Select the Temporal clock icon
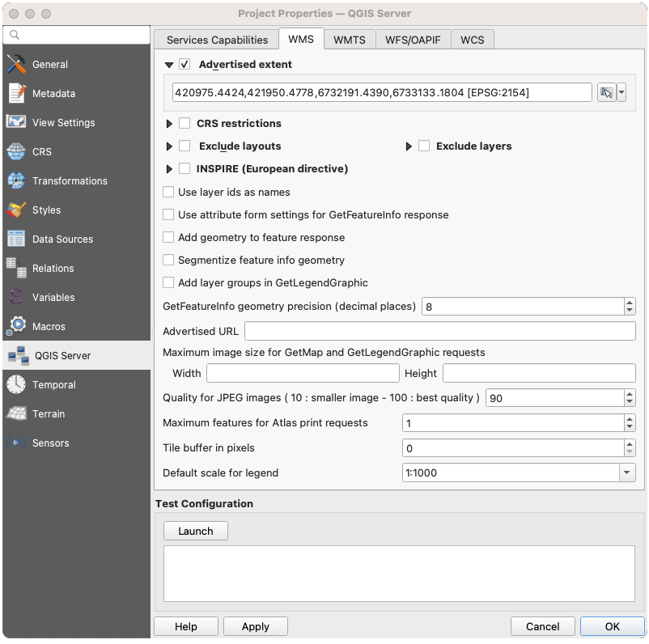This screenshot has width=649, height=644. 16,385
